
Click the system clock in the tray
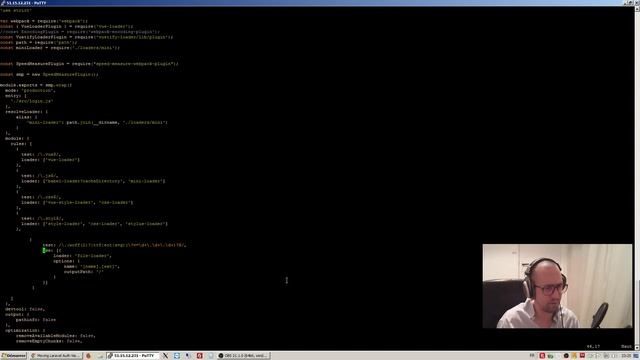point(626,356)
